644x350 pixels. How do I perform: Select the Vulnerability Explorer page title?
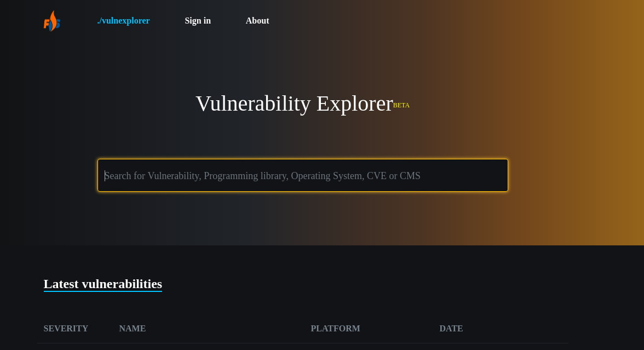(294, 103)
